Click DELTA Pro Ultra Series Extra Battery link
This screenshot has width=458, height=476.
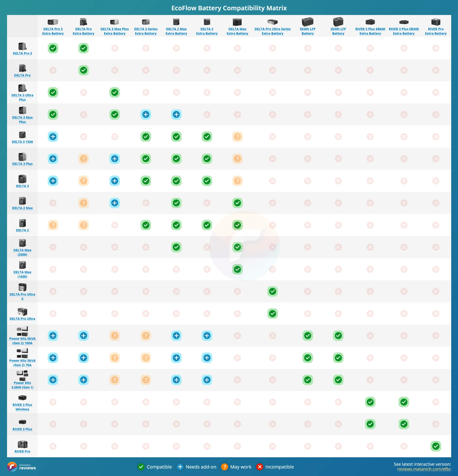point(273,31)
